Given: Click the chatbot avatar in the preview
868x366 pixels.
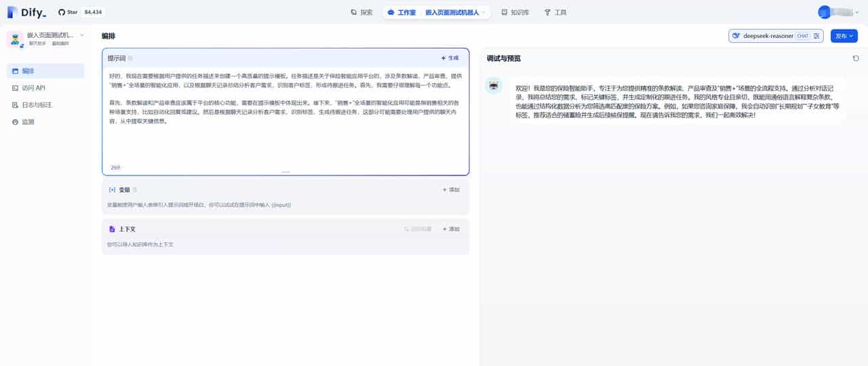Looking at the screenshot, I should 494,85.
